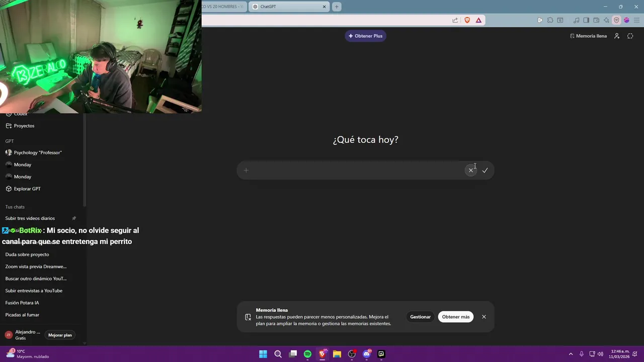Open the browser extensions puzzle icon
This screenshot has width=644, height=362.
[550, 20]
